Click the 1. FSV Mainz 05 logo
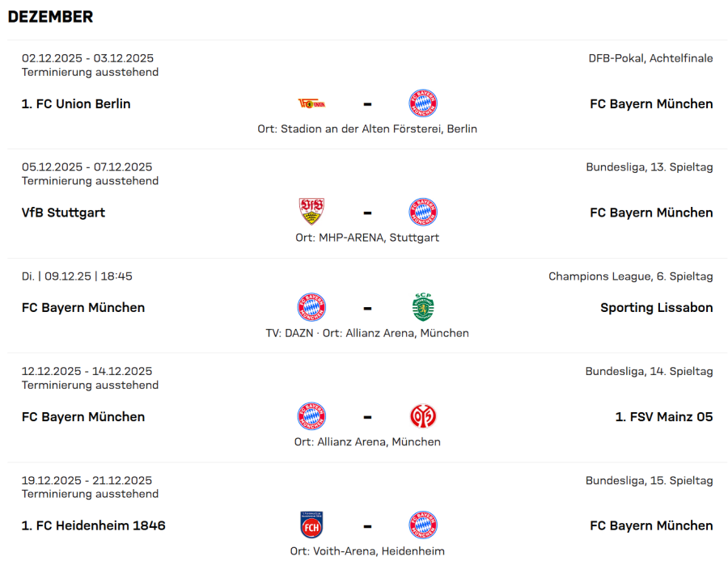 423,416
